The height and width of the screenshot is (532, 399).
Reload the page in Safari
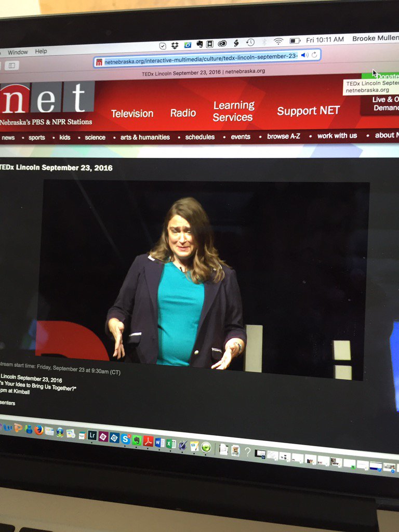(314, 55)
